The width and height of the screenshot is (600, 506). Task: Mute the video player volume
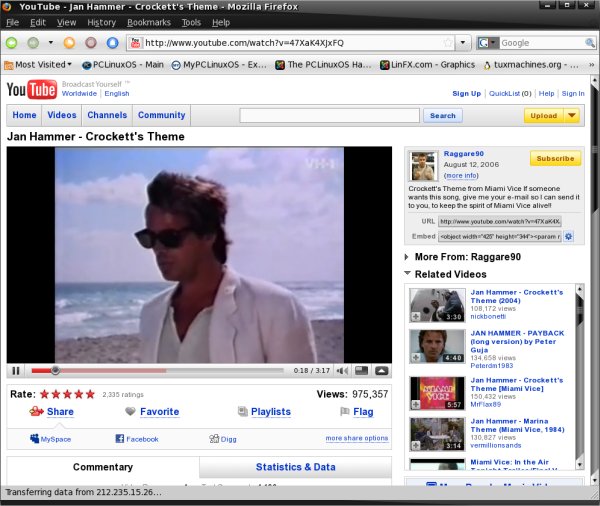point(342,371)
